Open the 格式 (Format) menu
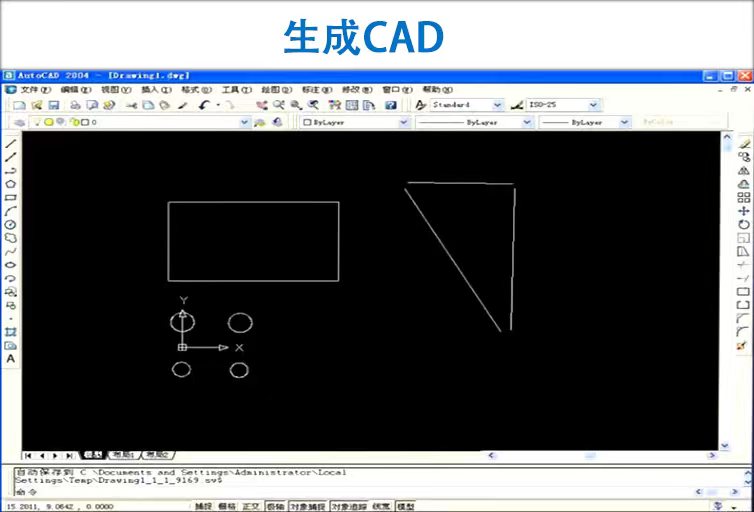The width and height of the screenshot is (754, 512). pyautogui.click(x=196, y=90)
